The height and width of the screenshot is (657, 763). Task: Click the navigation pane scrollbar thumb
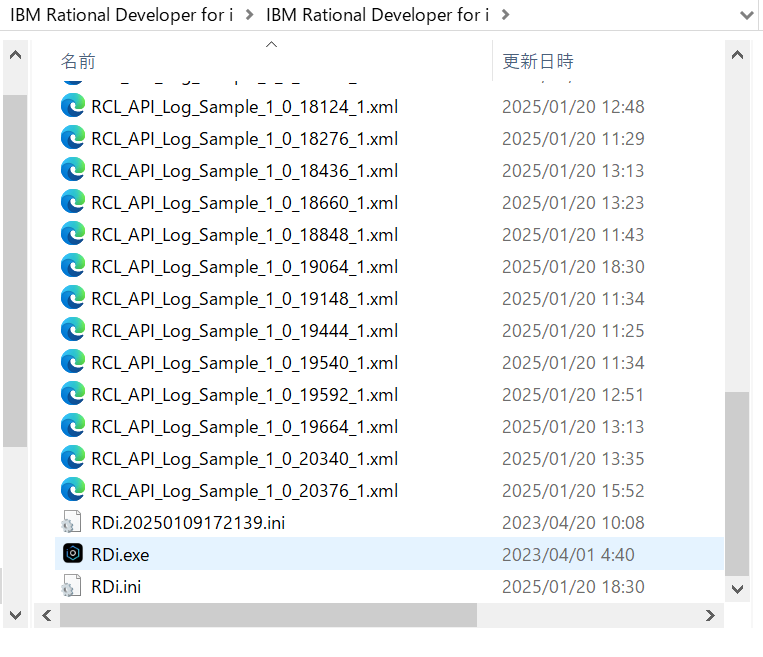click(x=15, y=271)
